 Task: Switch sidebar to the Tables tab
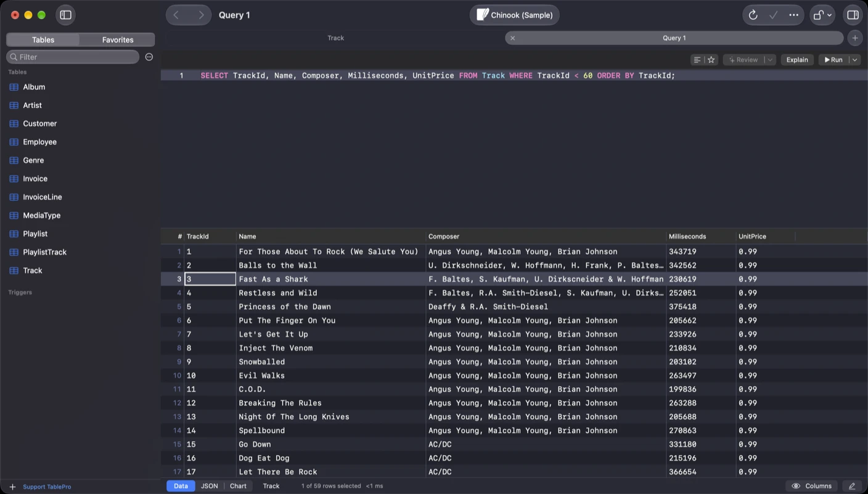click(43, 39)
